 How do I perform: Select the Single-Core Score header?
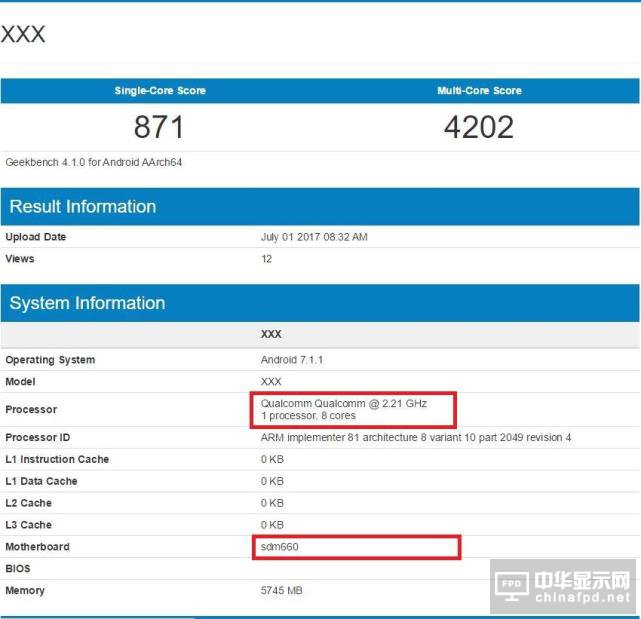[x=160, y=91]
